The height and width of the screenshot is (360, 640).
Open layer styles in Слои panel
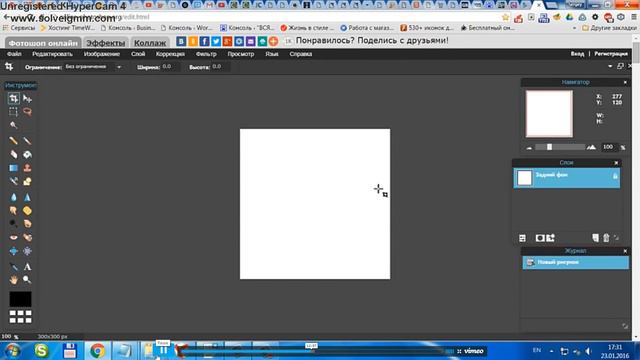pyautogui.click(x=551, y=238)
